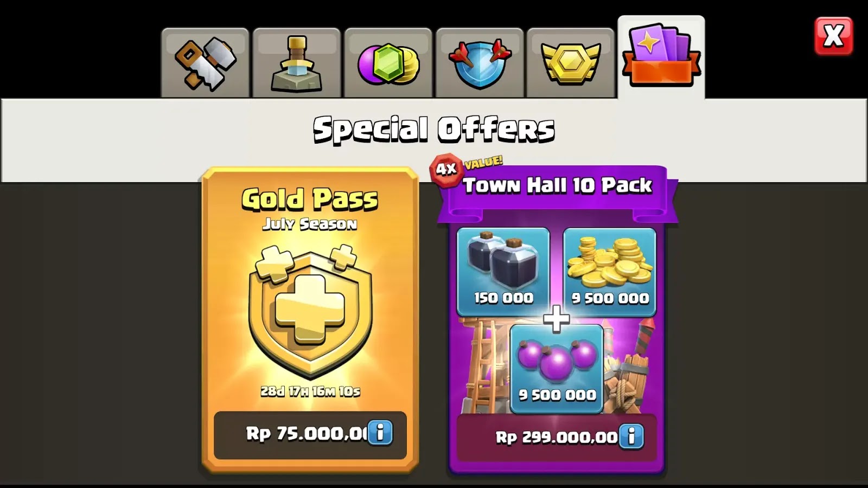Close the shop with red X
This screenshot has height=488, width=868.
(x=833, y=36)
